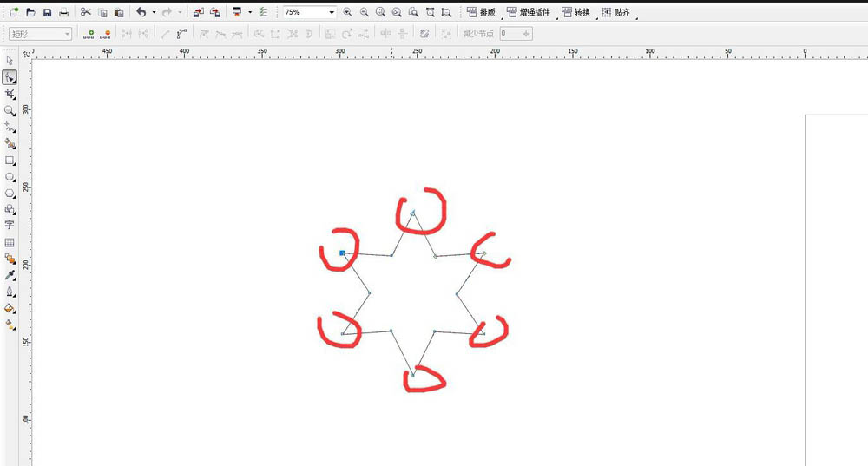Open the 排版 toolbar menu

click(x=481, y=12)
